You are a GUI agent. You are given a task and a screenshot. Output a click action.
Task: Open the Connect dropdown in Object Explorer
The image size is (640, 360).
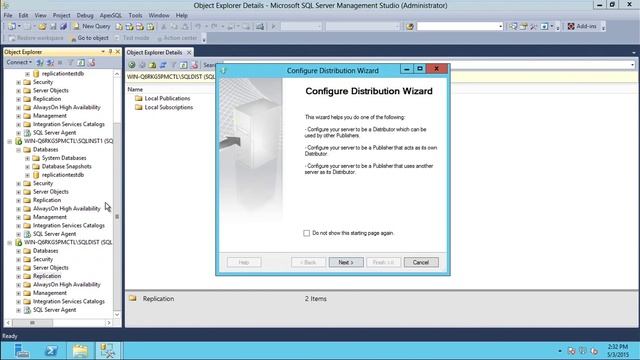click(19, 62)
